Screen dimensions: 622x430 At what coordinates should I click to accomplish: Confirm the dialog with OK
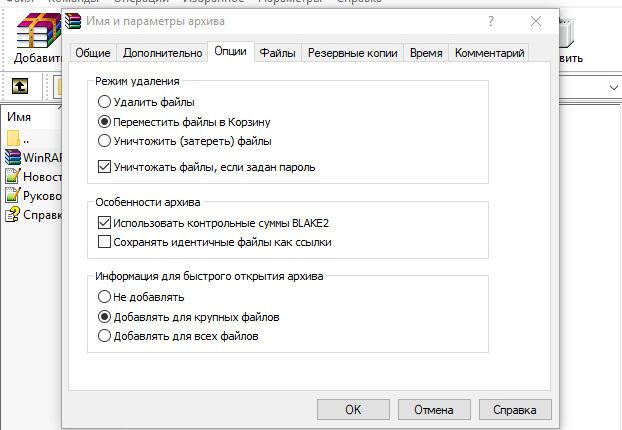[x=353, y=409]
